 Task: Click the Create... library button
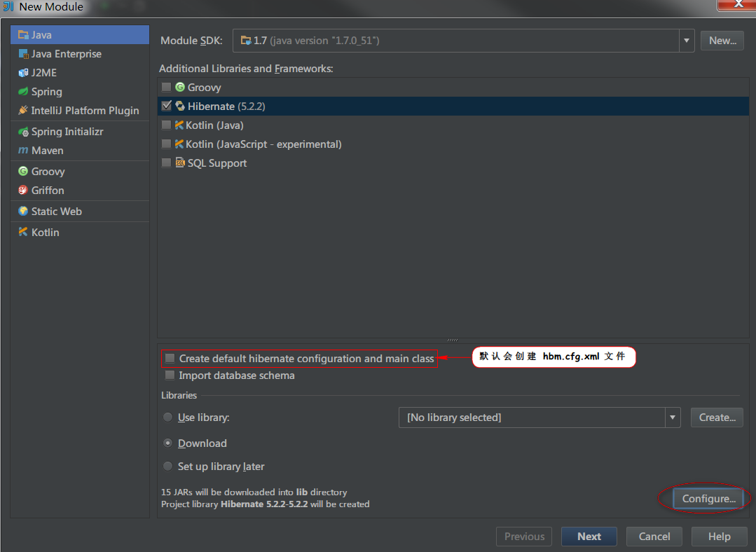tap(717, 418)
